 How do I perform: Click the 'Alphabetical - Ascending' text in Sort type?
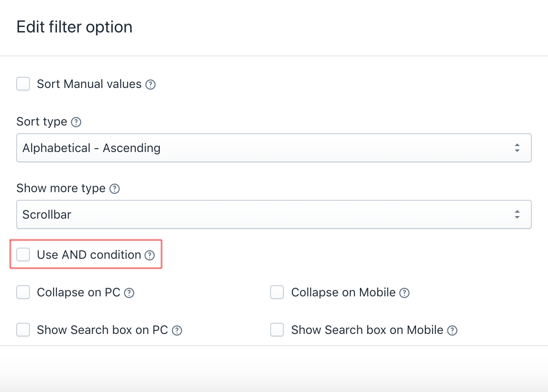[x=91, y=148]
